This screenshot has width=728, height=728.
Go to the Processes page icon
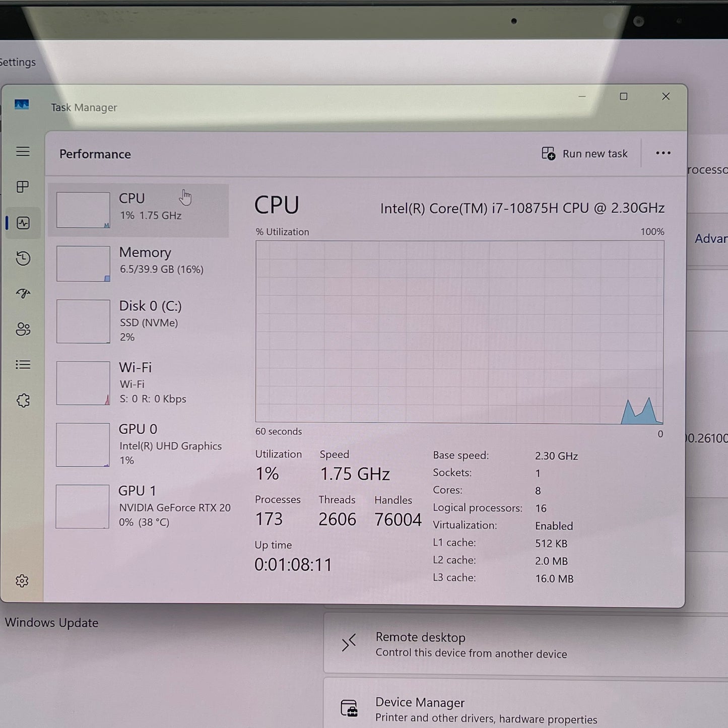(x=23, y=187)
